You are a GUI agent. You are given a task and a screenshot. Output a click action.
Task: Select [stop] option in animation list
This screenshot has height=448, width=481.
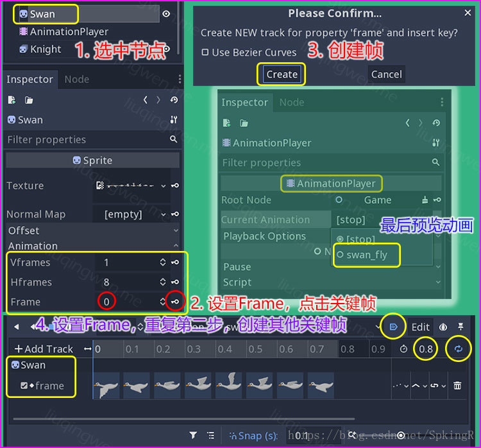click(x=356, y=239)
